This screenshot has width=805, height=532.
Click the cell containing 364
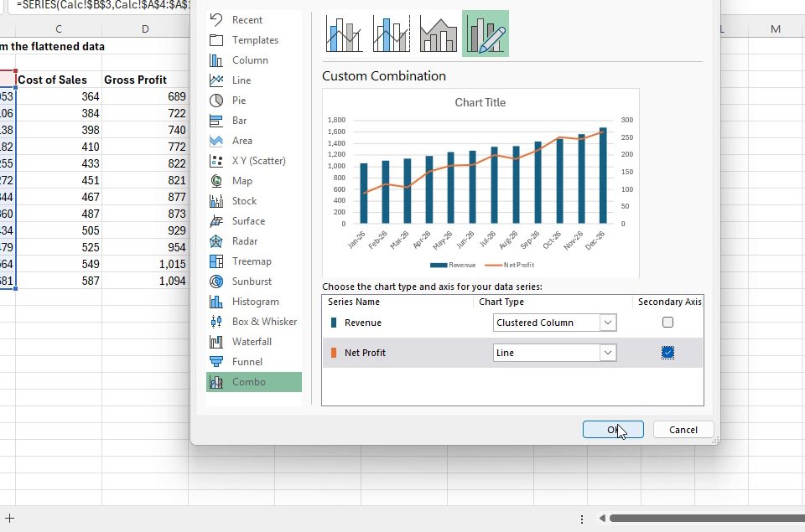click(59, 96)
